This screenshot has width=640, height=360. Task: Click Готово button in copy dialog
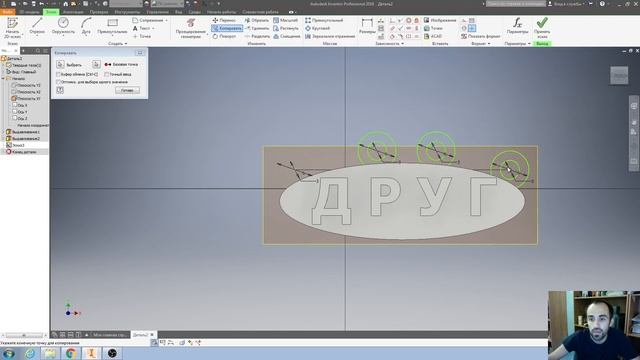pyautogui.click(x=127, y=90)
